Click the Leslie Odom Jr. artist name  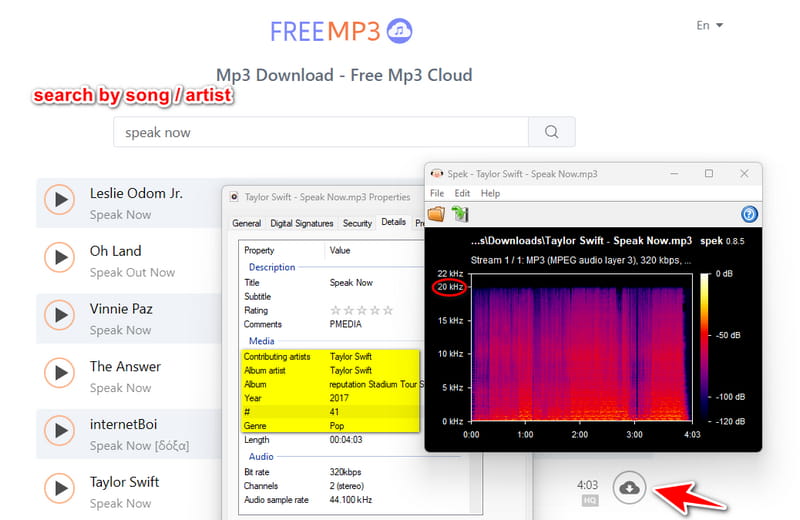[x=136, y=193]
